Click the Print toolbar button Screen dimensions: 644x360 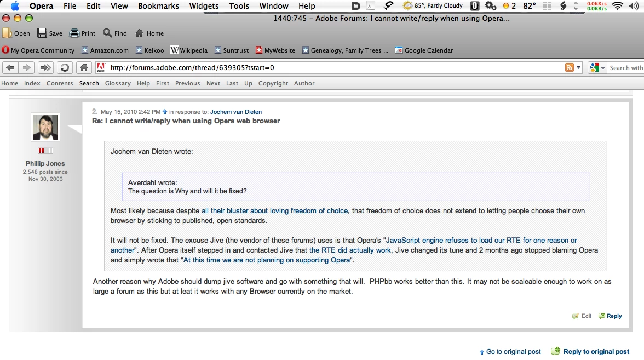(83, 33)
